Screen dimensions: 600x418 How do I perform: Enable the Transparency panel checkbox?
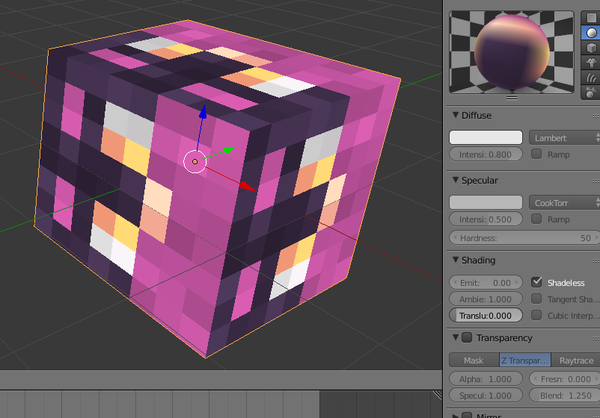(466, 338)
